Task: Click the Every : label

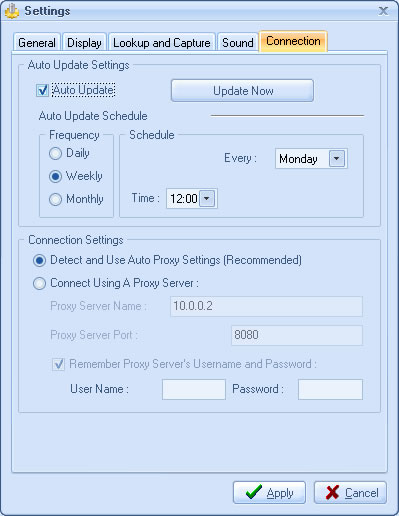Action: (x=240, y=158)
